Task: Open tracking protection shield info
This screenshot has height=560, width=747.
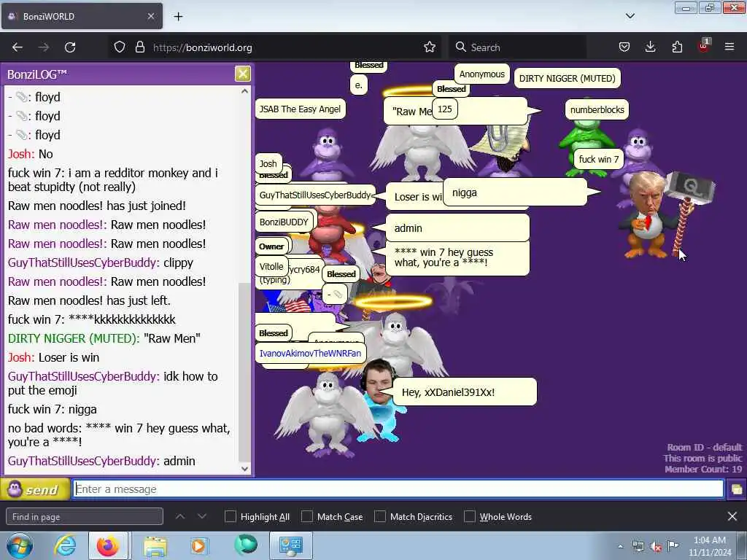Action: coord(120,47)
